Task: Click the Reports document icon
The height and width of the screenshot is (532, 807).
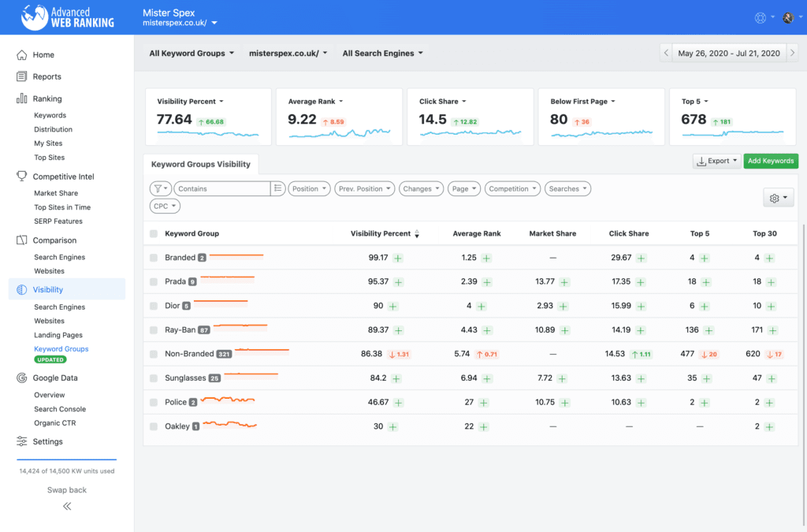Action: (21, 76)
